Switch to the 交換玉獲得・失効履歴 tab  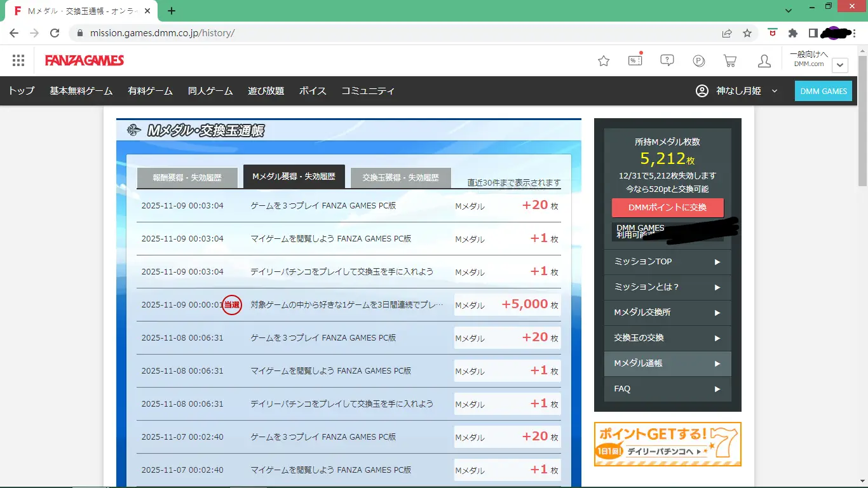pos(400,178)
